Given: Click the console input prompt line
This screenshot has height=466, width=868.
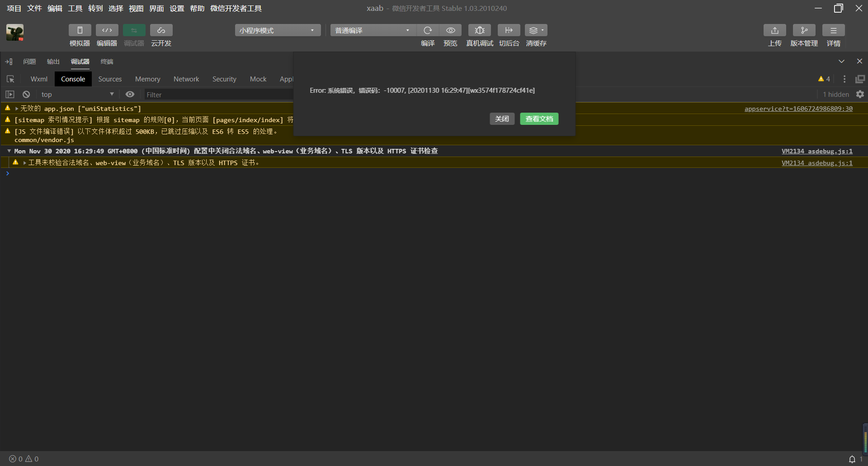Looking at the screenshot, I should coord(434,174).
